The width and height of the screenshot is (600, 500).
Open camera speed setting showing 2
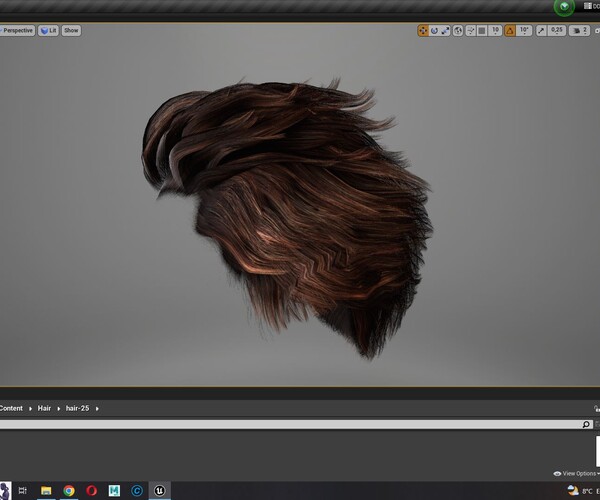(579, 31)
